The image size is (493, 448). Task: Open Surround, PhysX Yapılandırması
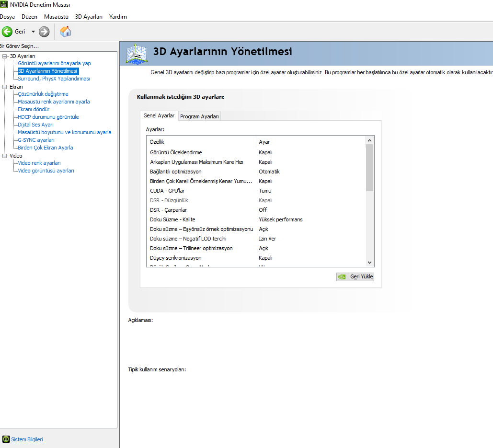[x=54, y=79]
